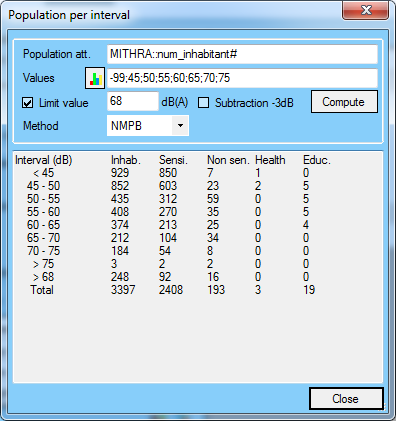Click the 'dB(A)' unit label
The height and width of the screenshot is (421, 396).
(175, 102)
